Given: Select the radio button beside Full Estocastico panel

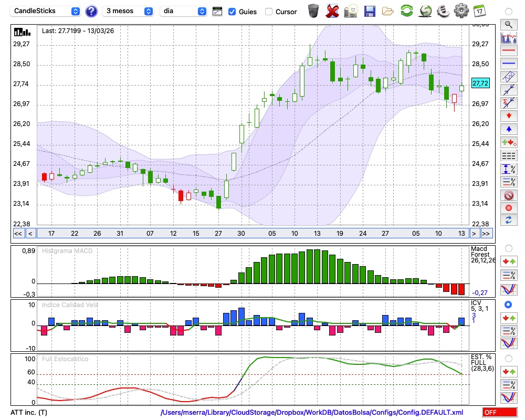Looking at the screenshot, I should click(508, 358).
